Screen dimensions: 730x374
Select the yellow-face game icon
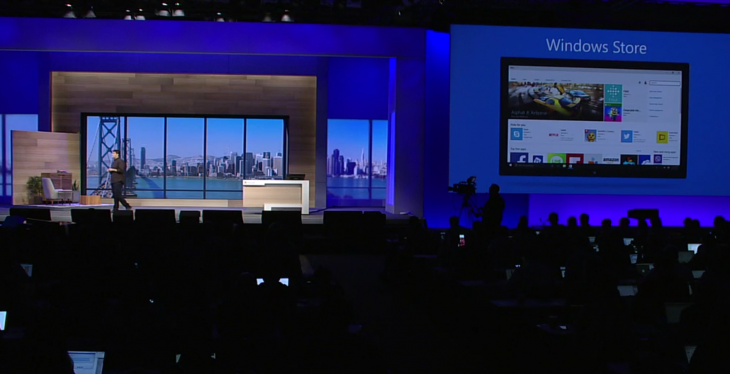(590, 136)
